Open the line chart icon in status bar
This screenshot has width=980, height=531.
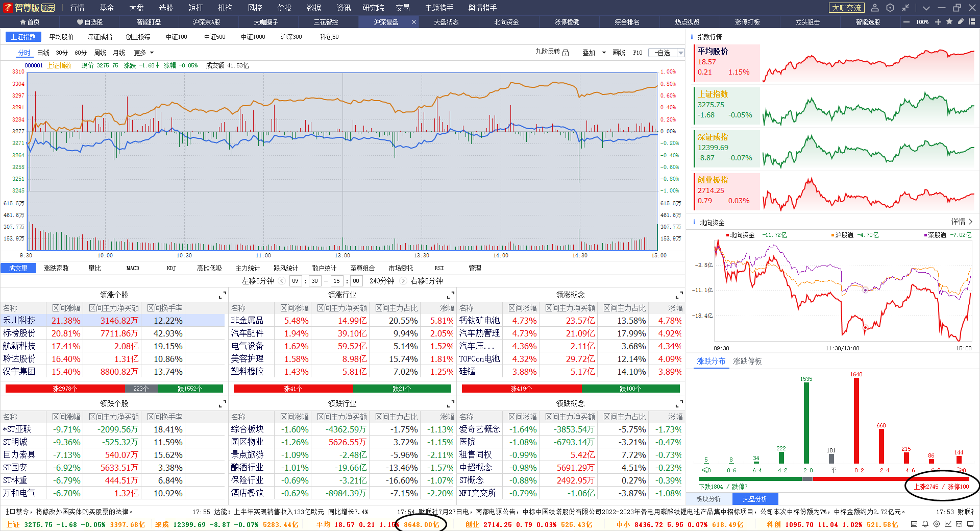tap(948, 524)
